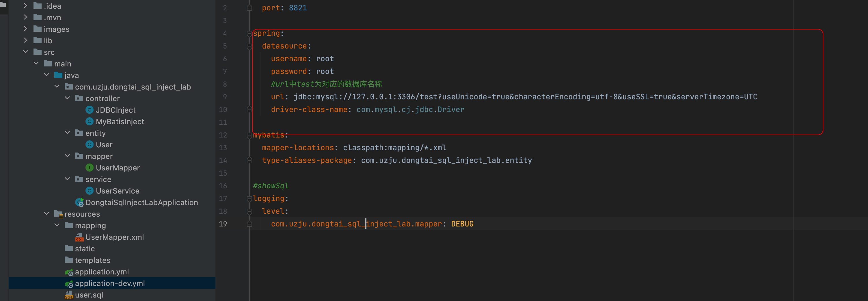Click the service package icon
The height and width of the screenshot is (301, 868).
[x=79, y=179]
